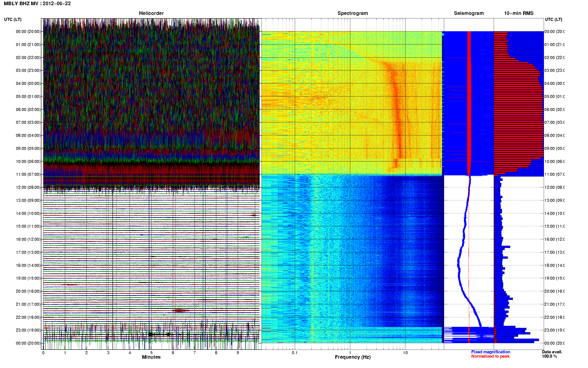The height and width of the screenshot is (368, 588).
Task: Click the Fixed magnification legend text
Action: pyautogui.click(x=491, y=352)
